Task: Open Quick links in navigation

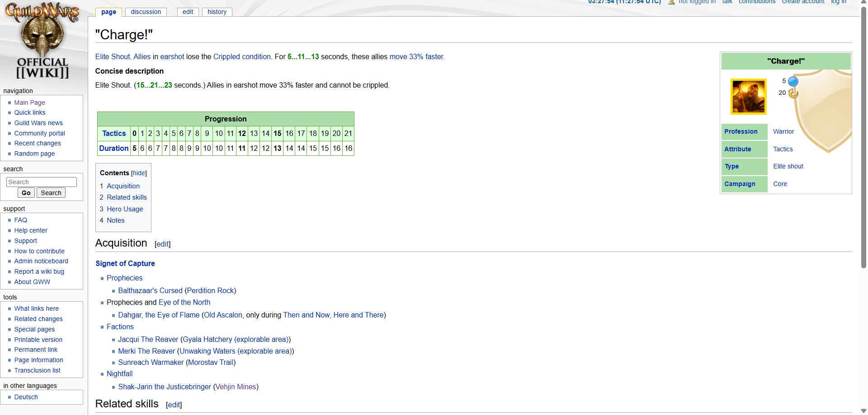Action: pyautogui.click(x=30, y=112)
